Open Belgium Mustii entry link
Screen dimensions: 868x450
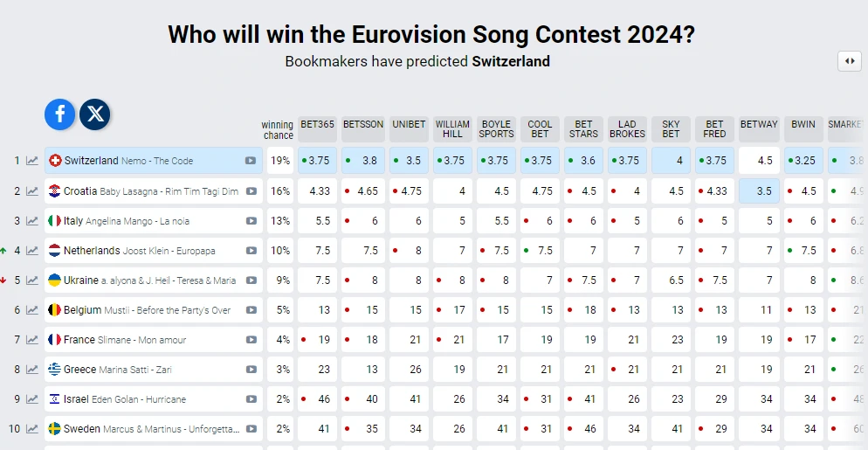coord(147,310)
